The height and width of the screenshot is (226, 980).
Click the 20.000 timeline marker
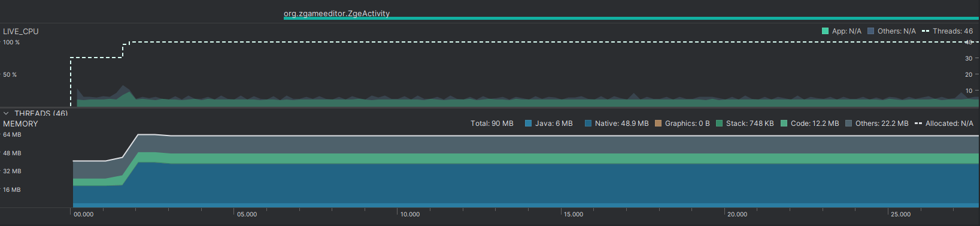coord(737,214)
